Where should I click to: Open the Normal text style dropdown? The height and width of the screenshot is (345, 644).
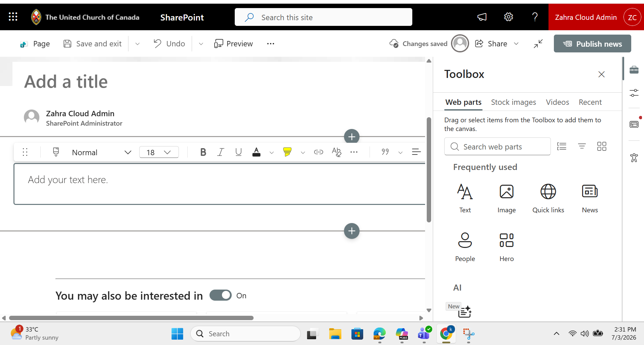pyautogui.click(x=101, y=152)
